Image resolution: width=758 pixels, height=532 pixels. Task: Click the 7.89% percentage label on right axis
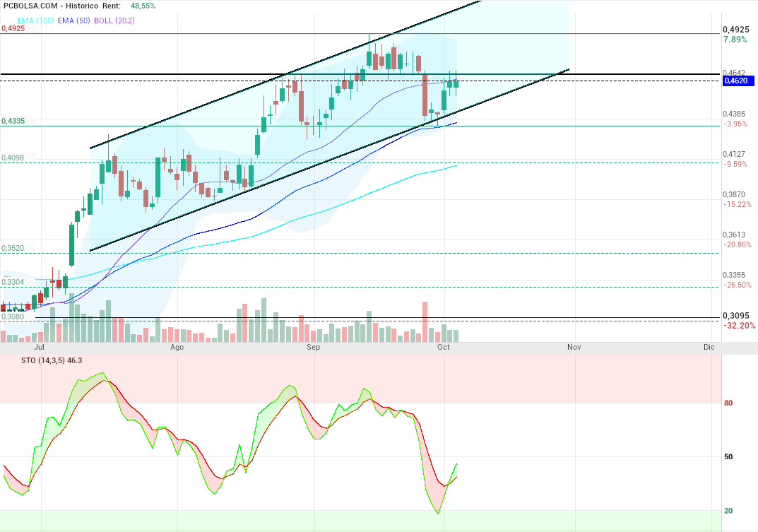tap(735, 40)
